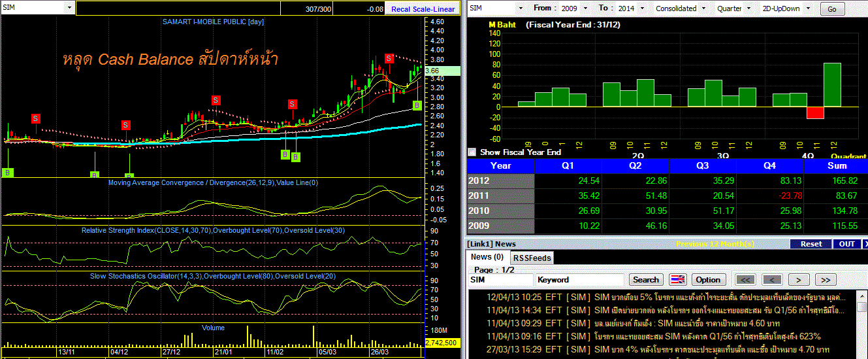This screenshot has height=359, width=868.
Task: Open the From year 2009 dropdown
Action: 584,9
